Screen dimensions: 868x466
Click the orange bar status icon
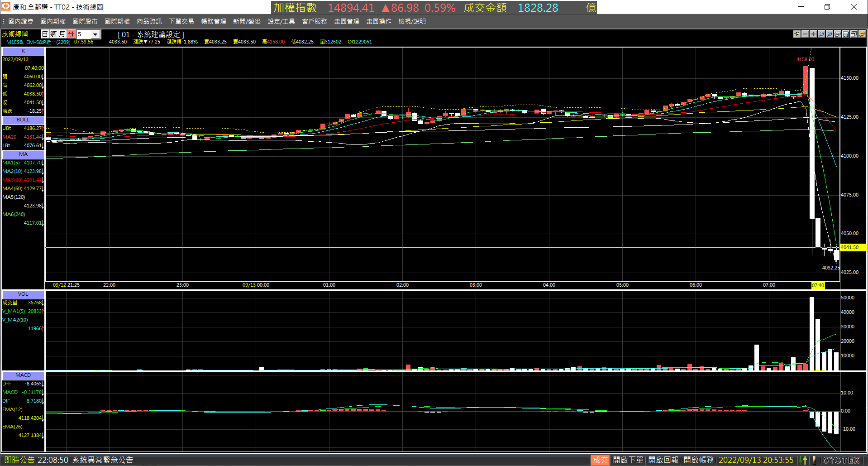click(814, 460)
